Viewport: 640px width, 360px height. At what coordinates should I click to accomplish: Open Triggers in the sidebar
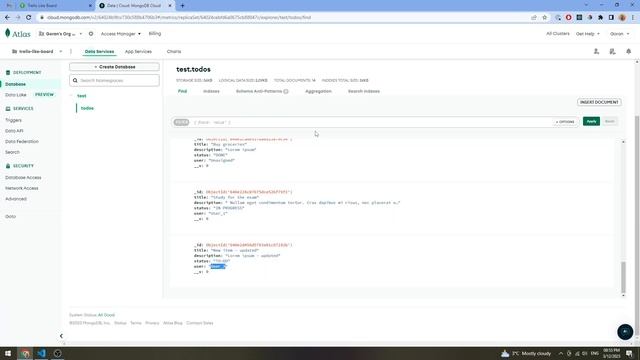point(13,120)
